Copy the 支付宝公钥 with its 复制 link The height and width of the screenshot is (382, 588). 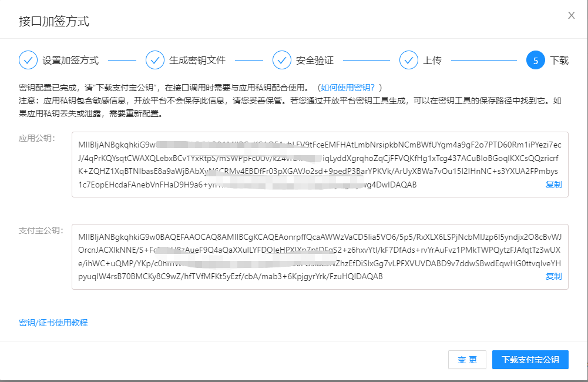(x=553, y=276)
